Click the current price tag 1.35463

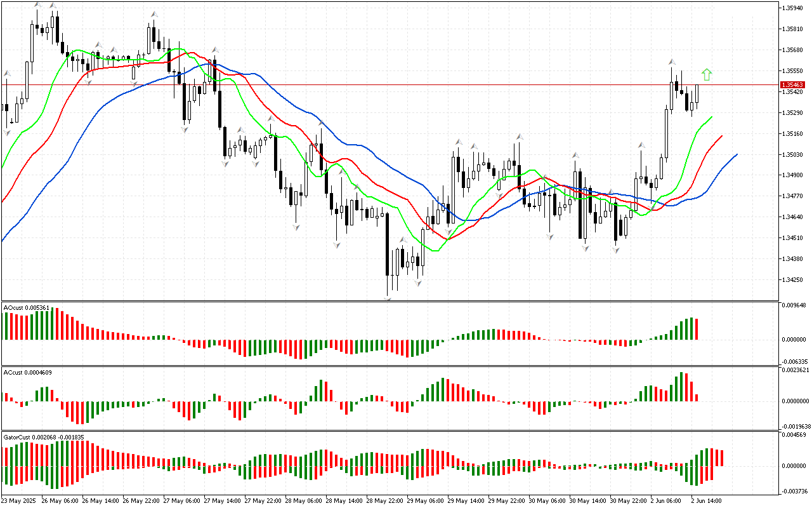pyautogui.click(x=793, y=84)
